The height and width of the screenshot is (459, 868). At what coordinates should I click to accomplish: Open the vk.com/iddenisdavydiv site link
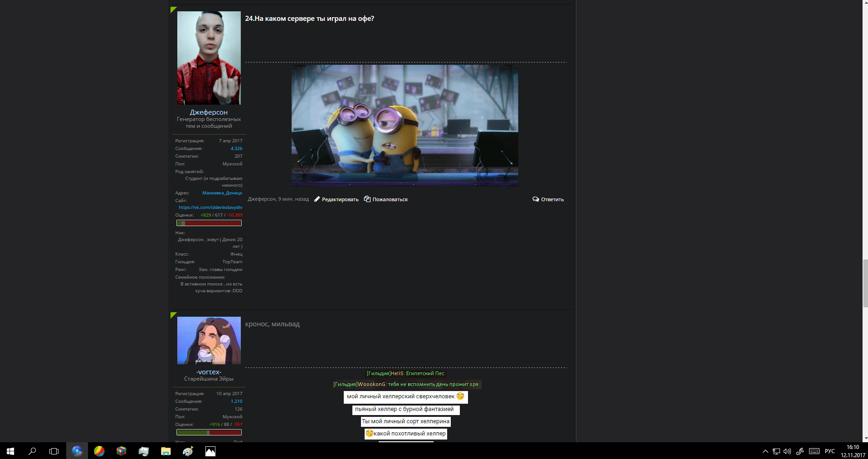pos(210,208)
